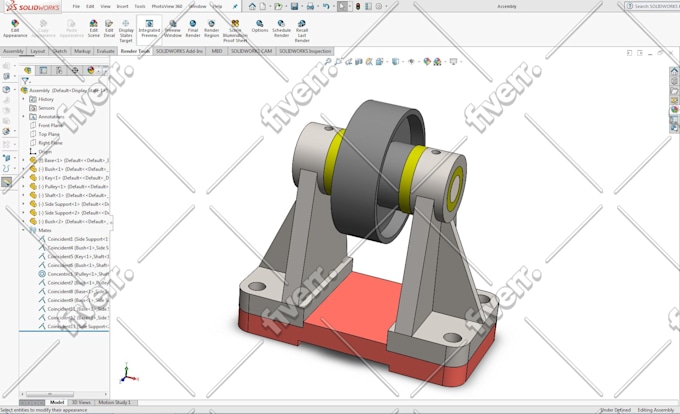
Task: Open the View menu
Action: pos(105,7)
